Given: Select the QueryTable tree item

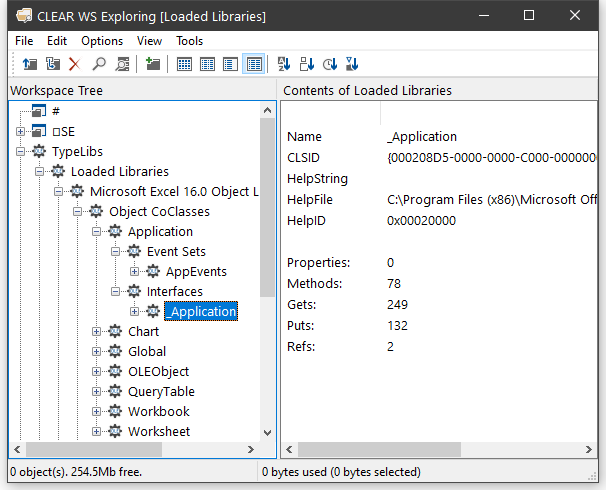Looking at the screenshot, I should (161, 392).
